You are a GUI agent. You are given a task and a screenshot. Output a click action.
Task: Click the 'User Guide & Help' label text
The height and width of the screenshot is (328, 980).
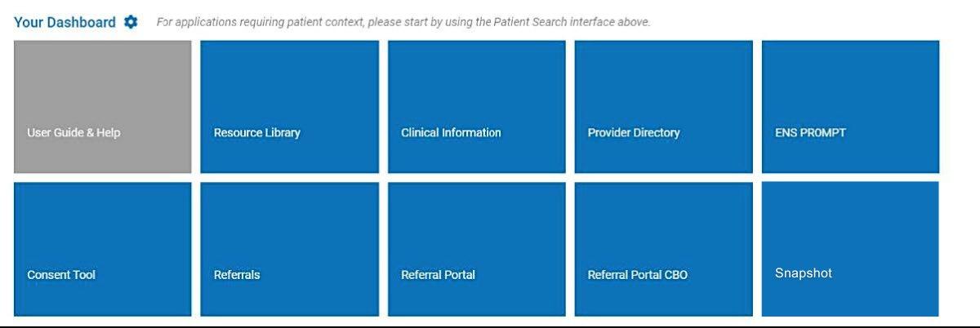[x=73, y=132]
